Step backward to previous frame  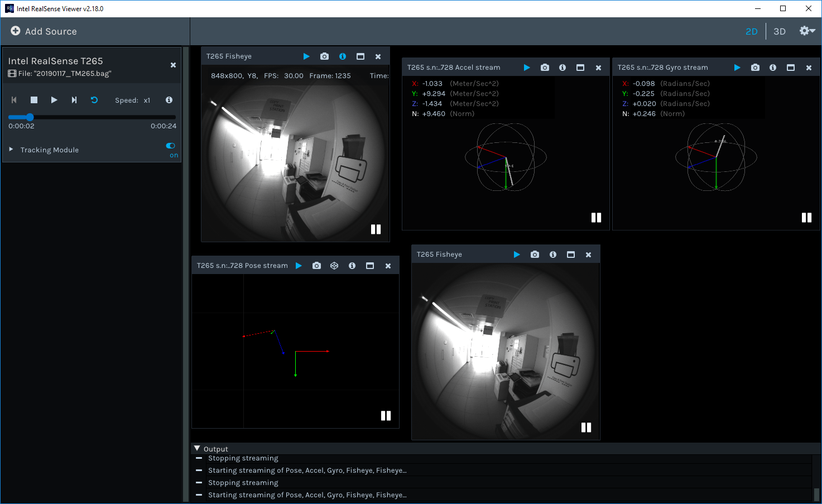point(14,100)
